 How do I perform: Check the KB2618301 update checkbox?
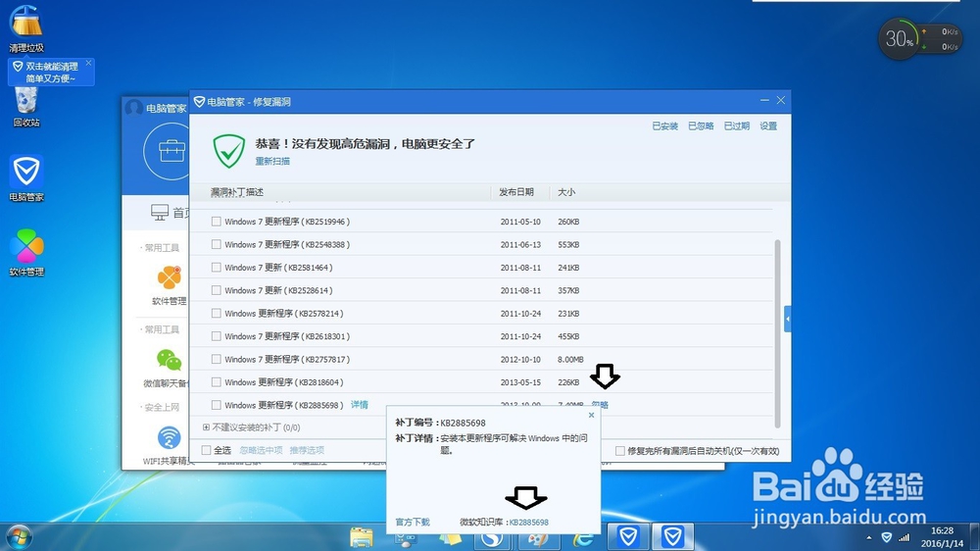click(216, 336)
